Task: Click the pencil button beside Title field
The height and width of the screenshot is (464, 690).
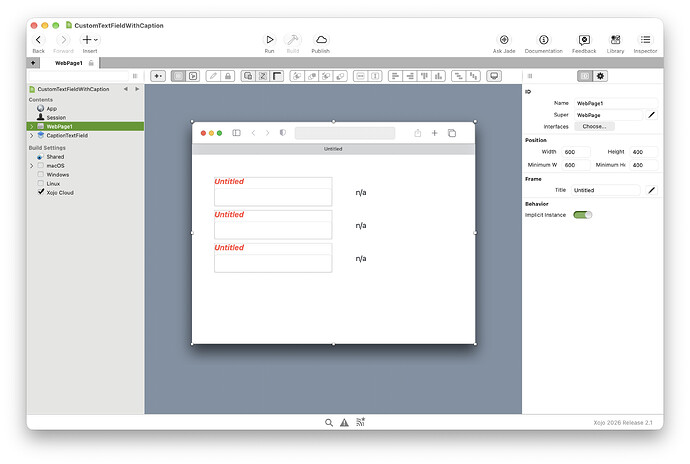Action: click(x=652, y=190)
